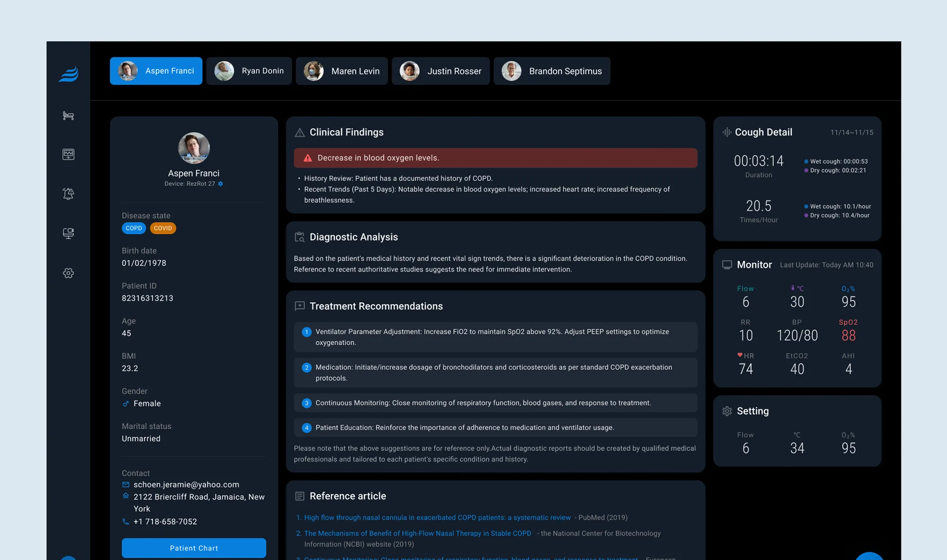
Task: Click the Setting panel gear icon
Action: click(x=727, y=411)
